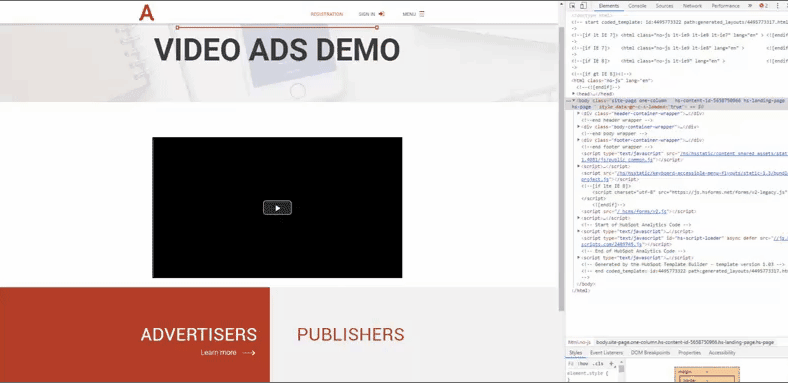Show more DevTools tabs with the double chevron
The width and height of the screenshot is (788, 383).
point(750,6)
